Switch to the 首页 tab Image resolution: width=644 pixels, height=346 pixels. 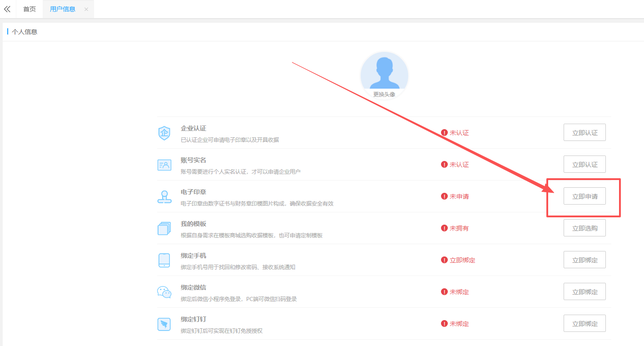point(30,9)
